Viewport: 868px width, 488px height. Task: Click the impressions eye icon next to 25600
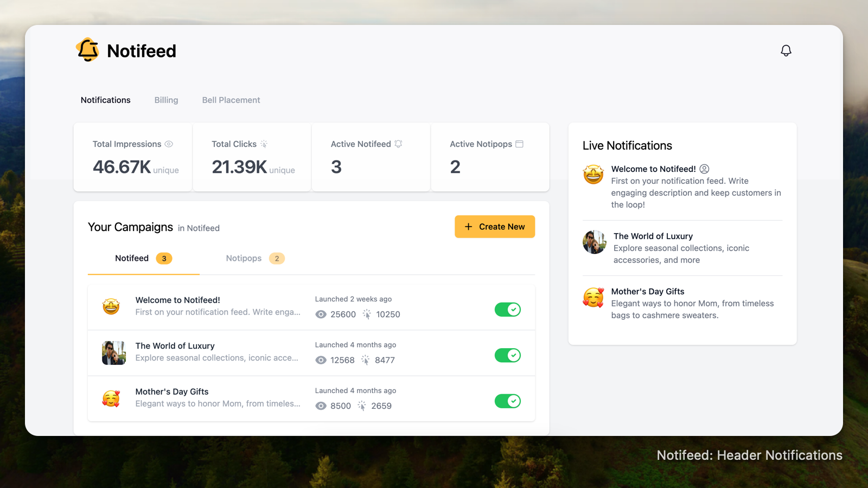point(321,314)
